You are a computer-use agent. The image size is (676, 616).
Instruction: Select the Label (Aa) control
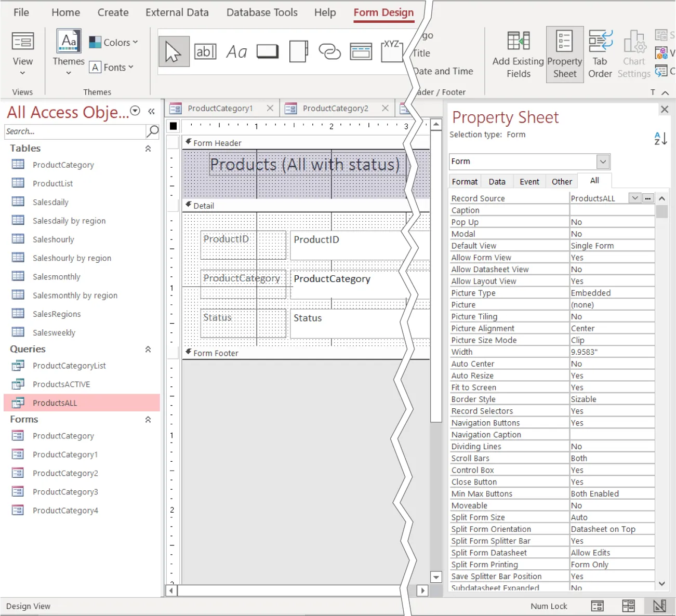(x=237, y=51)
